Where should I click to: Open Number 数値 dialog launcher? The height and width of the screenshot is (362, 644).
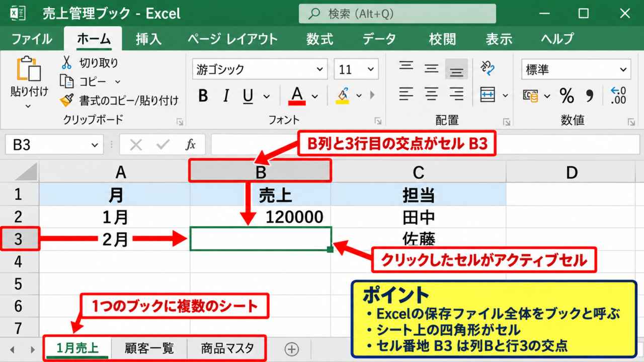point(631,122)
